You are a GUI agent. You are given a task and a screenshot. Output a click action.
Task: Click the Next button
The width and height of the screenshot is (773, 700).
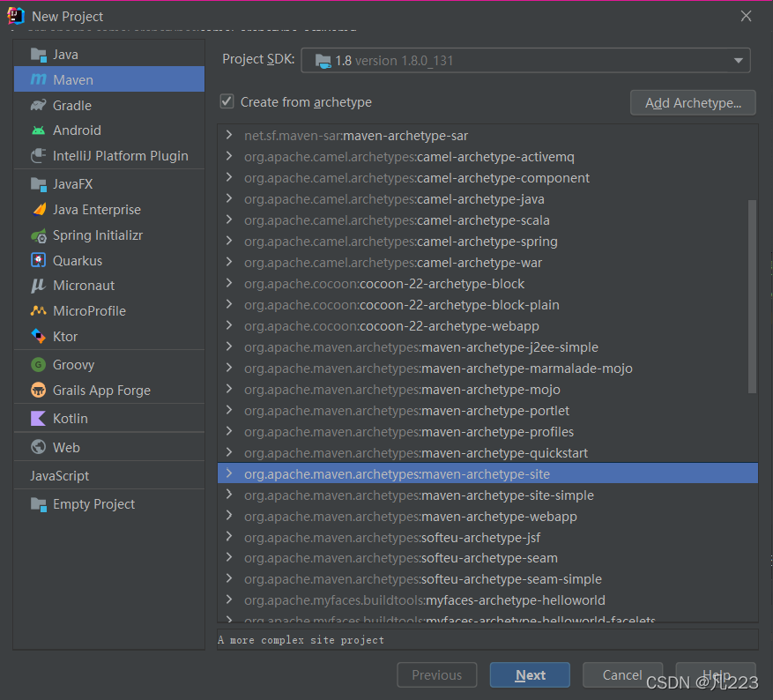point(530,674)
